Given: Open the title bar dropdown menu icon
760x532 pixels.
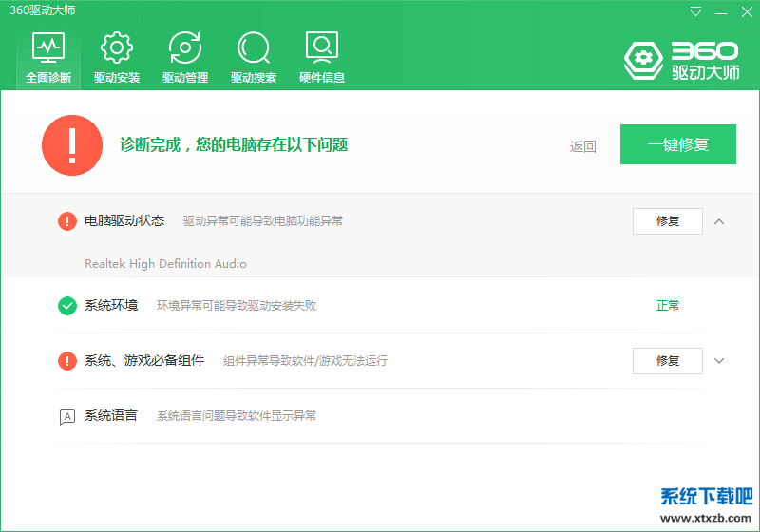Looking at the screenshot, I should (695, 11).
